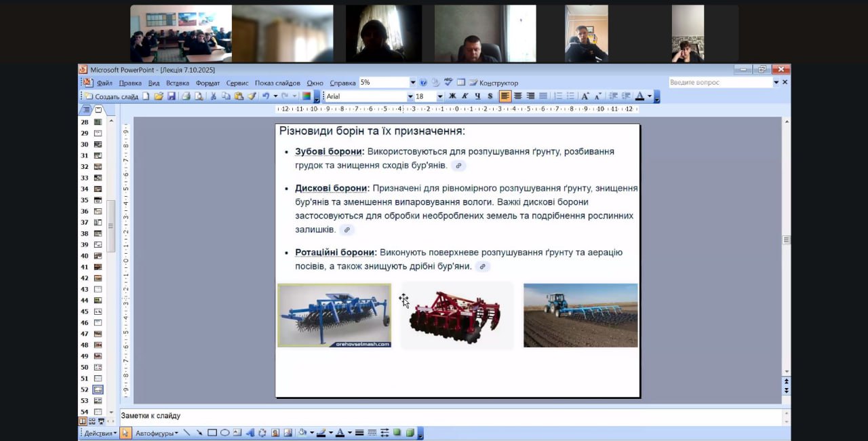Screen dimensions: 868x441
Task: Toggle italic formatting (К)
Action: (465, 96)
